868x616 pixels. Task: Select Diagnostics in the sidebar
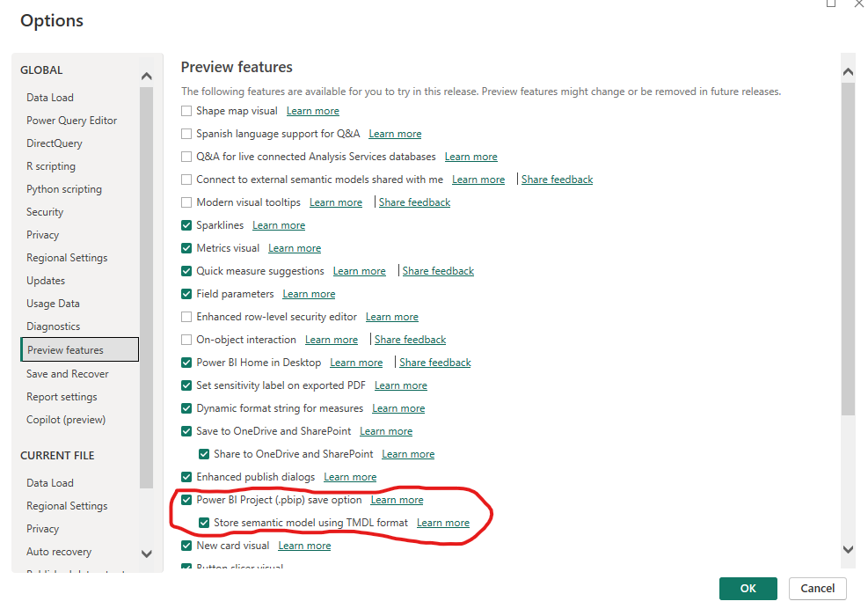[x=53, y=326]
